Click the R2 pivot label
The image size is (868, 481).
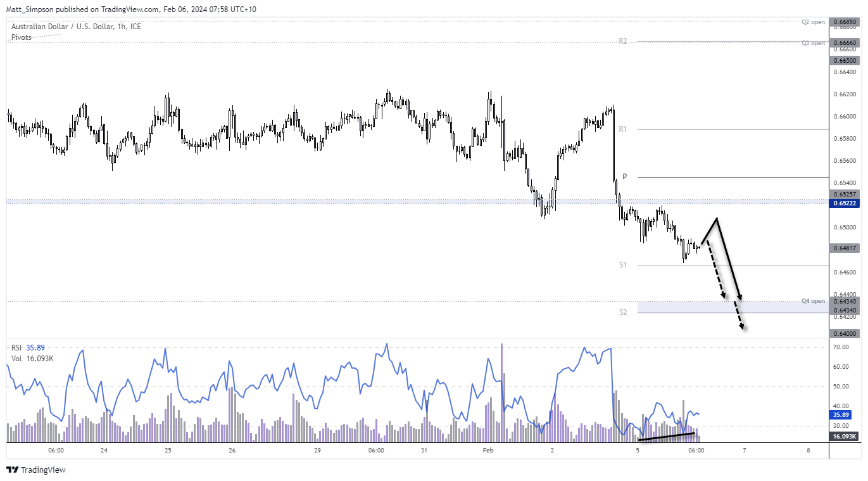click(x=623, y=41)
